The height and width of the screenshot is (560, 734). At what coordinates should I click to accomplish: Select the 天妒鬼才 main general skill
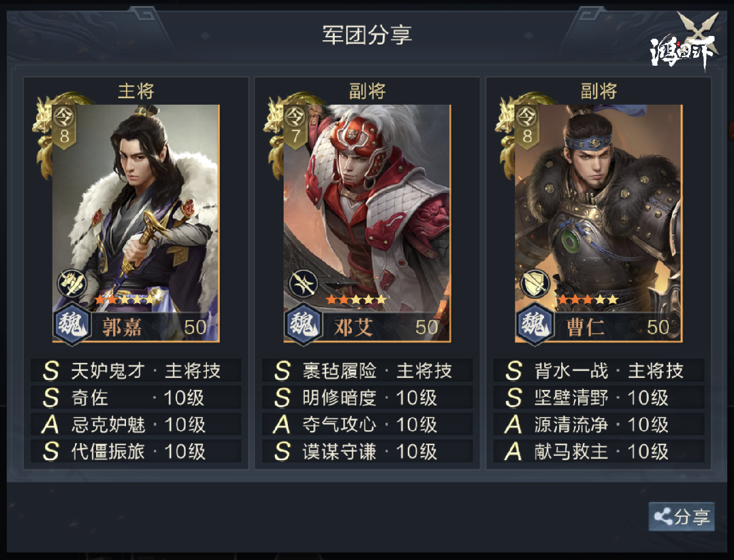(x=136, y=371)
